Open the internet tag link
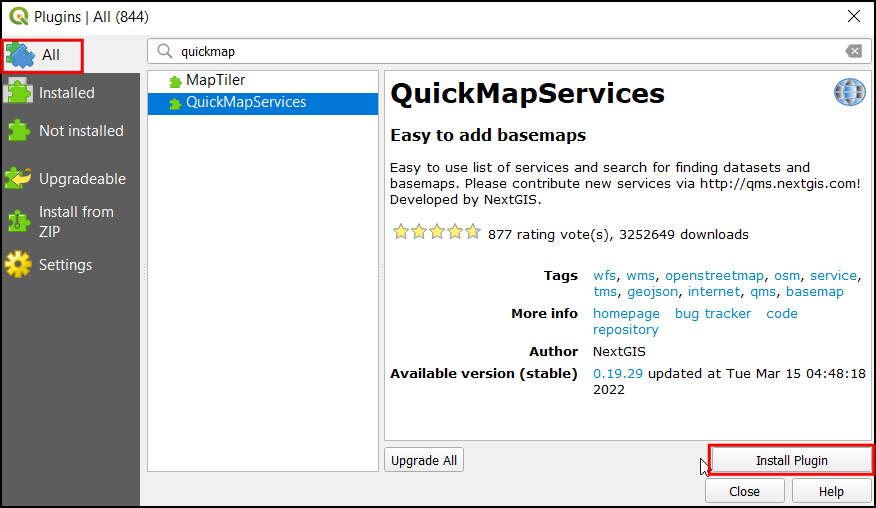The width and height of the screenshot is (876, 508). 714,292
